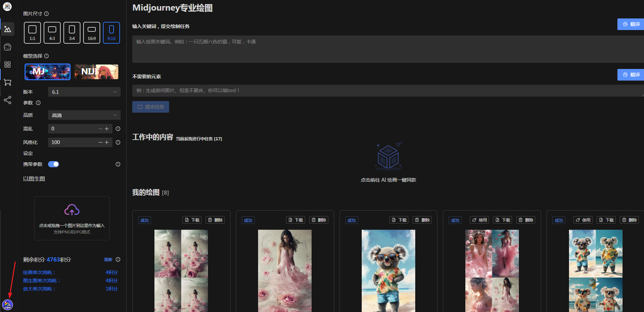The width and height of the screenshot is (644, 312).
Task: Download the fourth artwork card's image
Action: [503, 220]
